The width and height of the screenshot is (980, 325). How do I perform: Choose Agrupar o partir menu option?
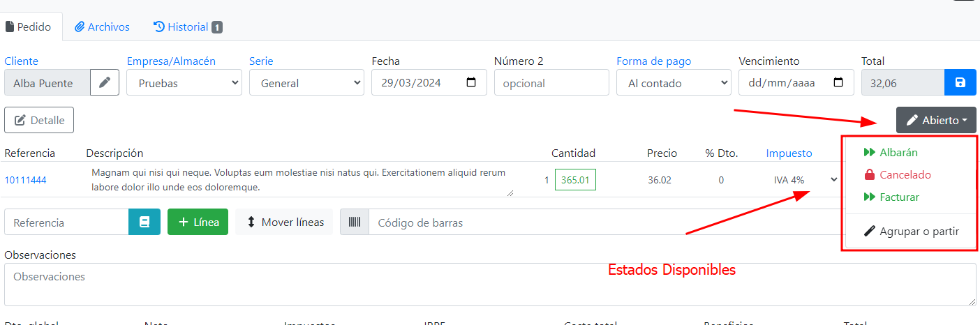coord(912,231)
